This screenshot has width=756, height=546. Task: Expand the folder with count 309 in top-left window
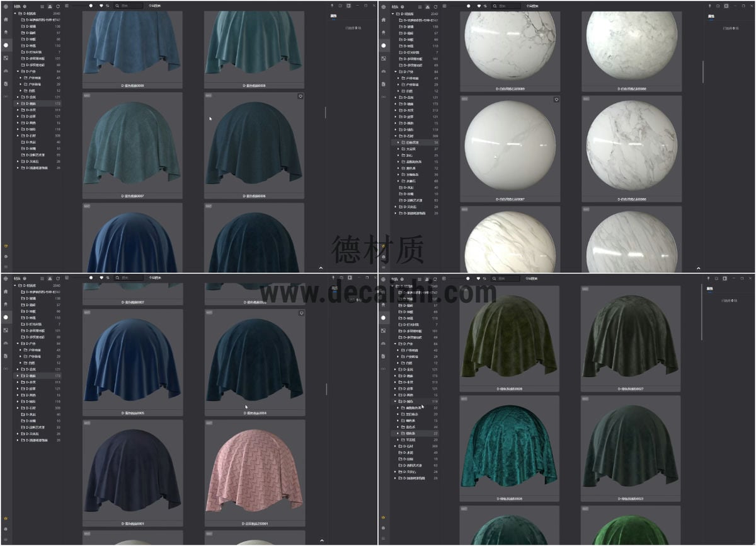pyautogui.click(x=18, y=136)
